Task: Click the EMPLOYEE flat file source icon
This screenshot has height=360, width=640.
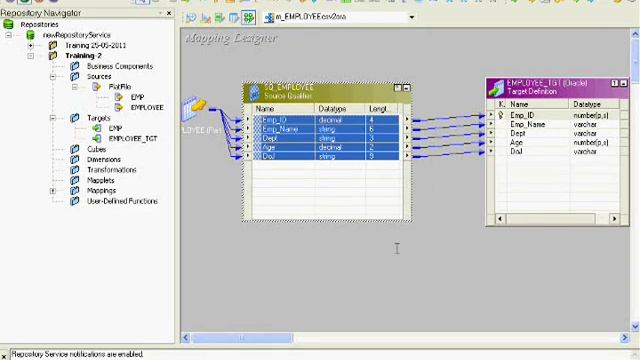Action: [118, 107]
